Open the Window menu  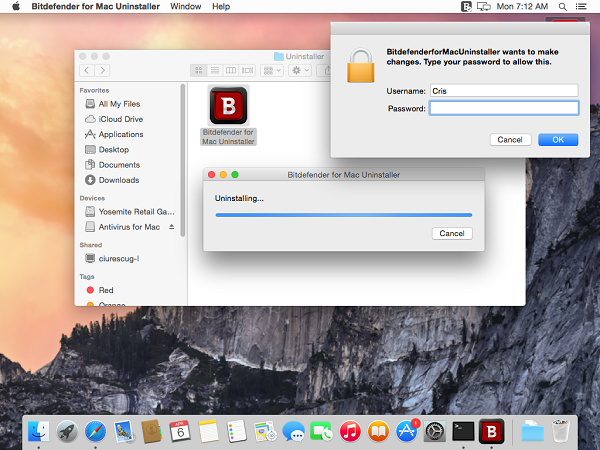pos(185,6)
